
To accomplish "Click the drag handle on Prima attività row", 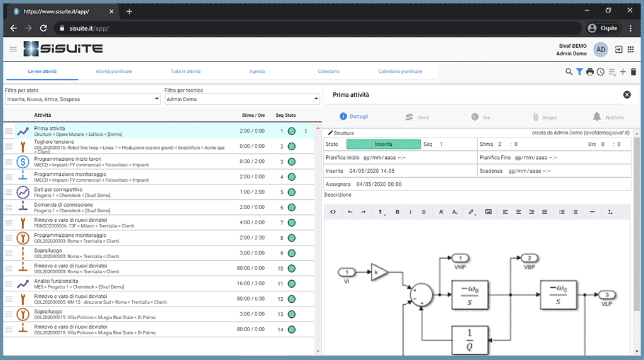I will (9, 131).
